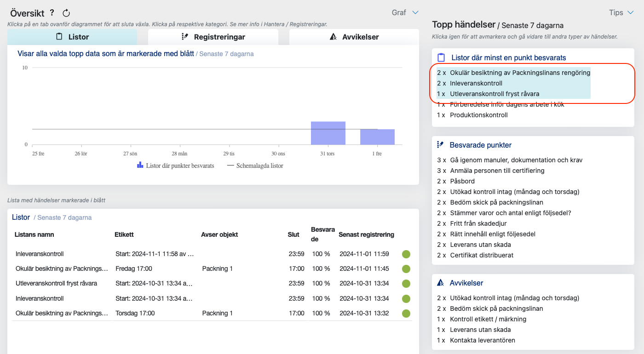The width and height of the screenshot is (644, 354).
Task: Click warning icon beside Avvikelser heading
Action: point(441,283)
